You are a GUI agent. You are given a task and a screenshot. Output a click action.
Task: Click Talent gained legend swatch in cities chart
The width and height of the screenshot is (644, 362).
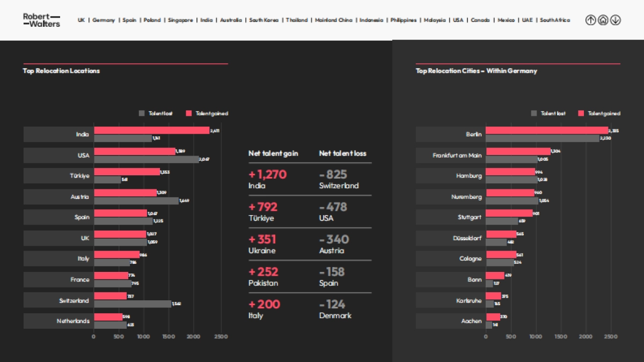tap(581, 113)
